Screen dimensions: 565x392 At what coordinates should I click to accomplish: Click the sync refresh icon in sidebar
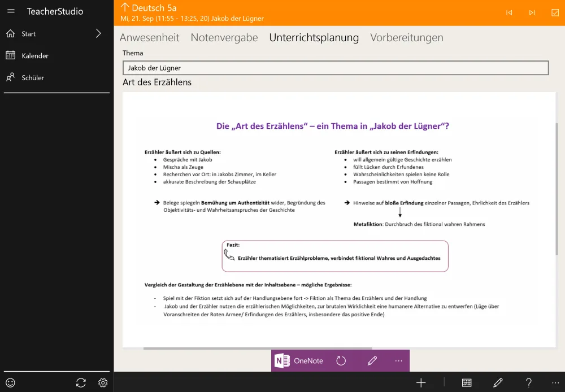click(x=81, y=382)
